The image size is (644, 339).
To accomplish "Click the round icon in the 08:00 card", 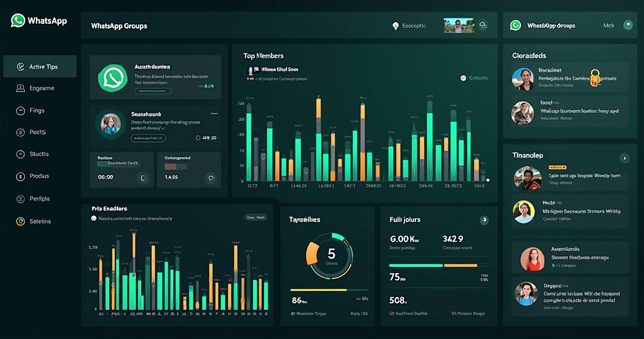I will coord(142,177).
